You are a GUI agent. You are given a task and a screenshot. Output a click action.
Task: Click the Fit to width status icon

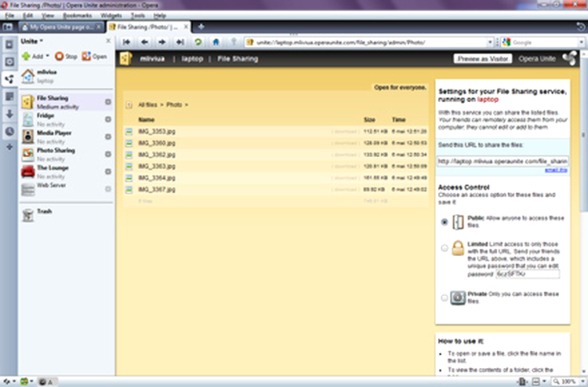click(x=521, y=382)
